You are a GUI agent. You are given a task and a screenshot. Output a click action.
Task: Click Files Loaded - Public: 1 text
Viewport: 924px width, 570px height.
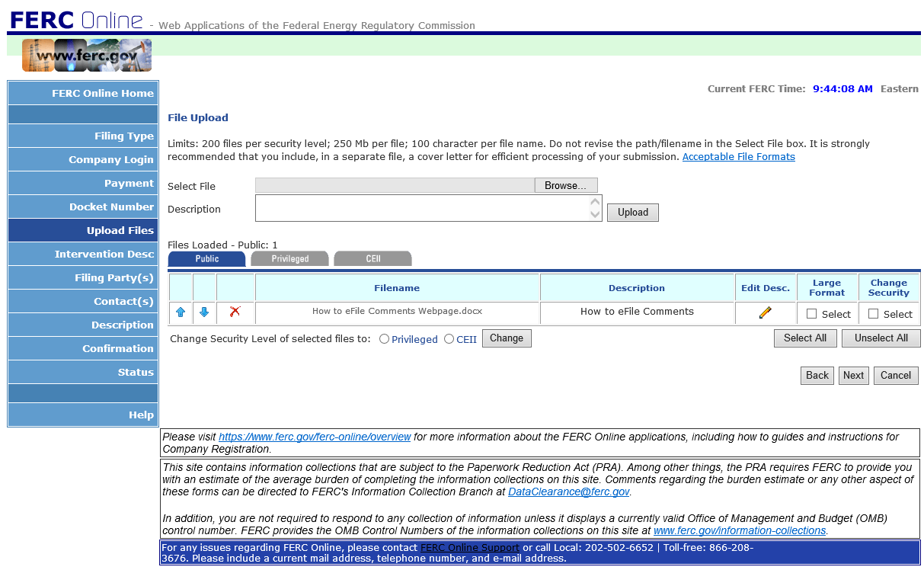(222, 245)
